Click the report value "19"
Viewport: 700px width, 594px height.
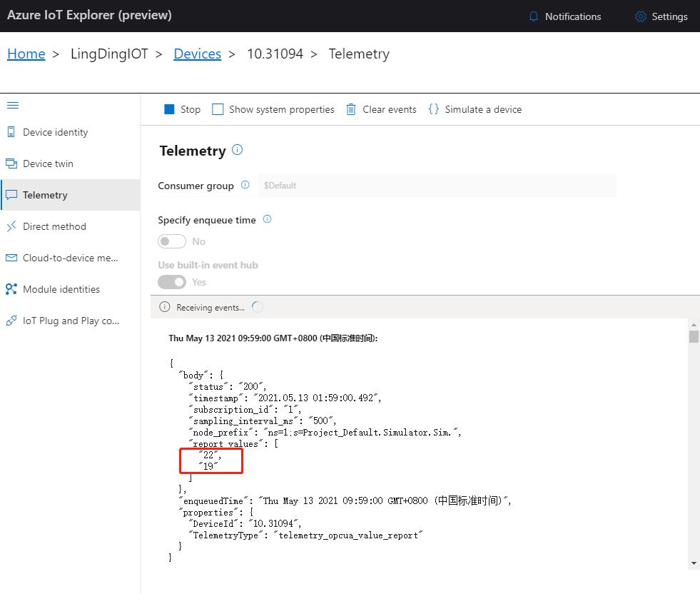tap(208, 466)
